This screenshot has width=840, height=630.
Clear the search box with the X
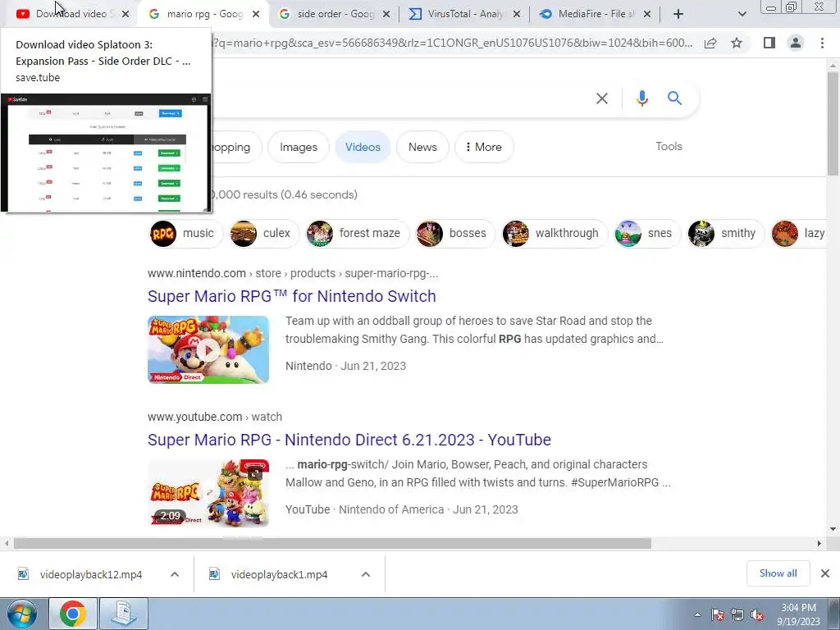pyautogui.click(x=602, y=98)
